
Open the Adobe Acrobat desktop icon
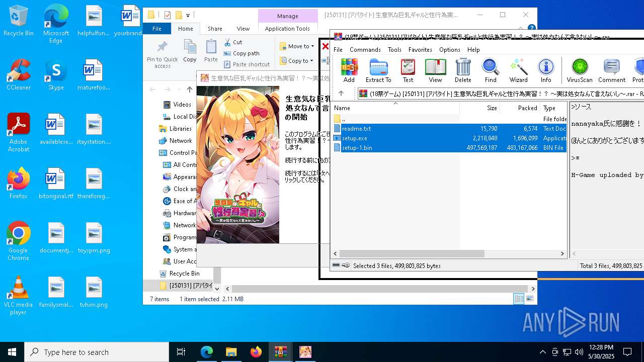[x=18, y=133]
